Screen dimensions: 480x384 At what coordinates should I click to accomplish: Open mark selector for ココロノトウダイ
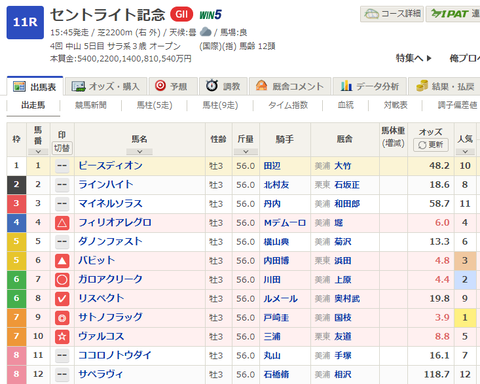(x=62, y=356)
